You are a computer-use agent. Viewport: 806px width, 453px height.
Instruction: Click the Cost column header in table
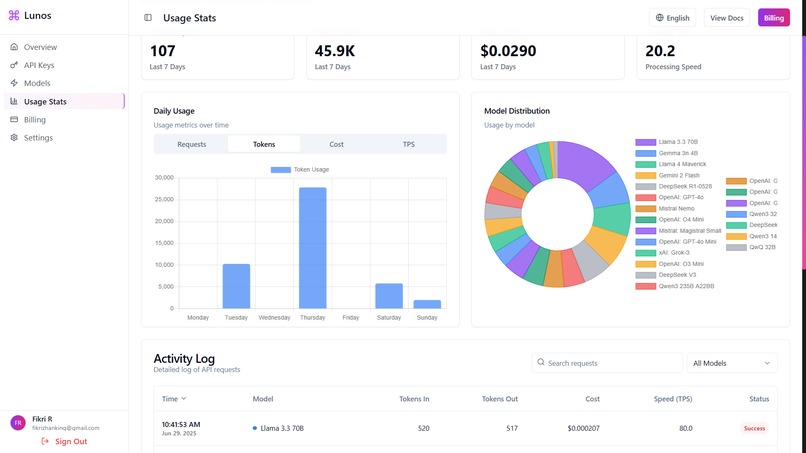point(592,398)
